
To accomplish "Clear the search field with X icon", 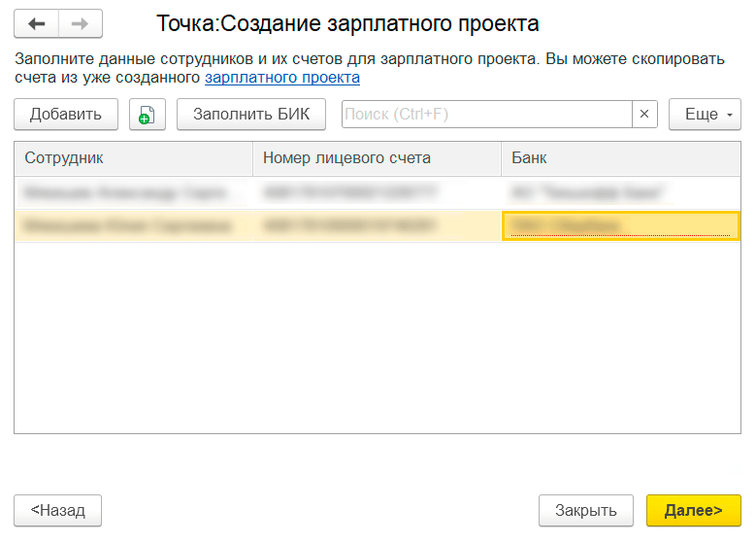I will point(645,115).
